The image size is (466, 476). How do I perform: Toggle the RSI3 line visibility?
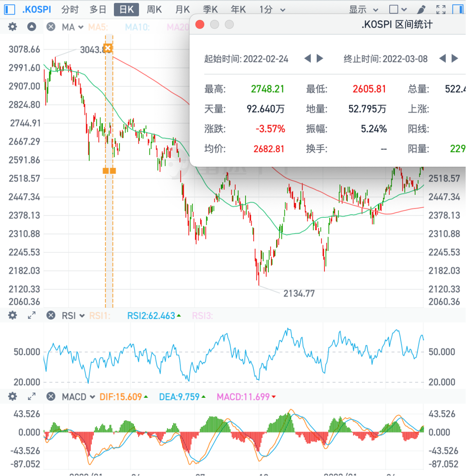tap(202, 316)
